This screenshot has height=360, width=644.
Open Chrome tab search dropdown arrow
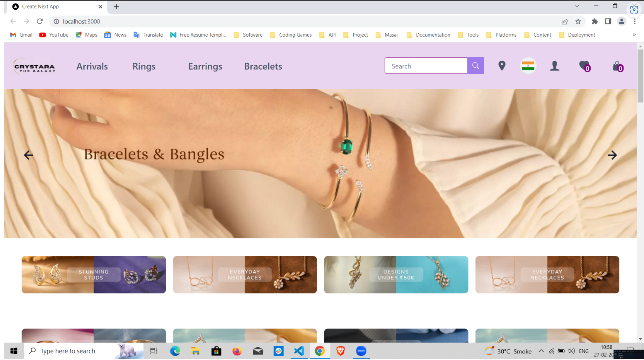577,6
